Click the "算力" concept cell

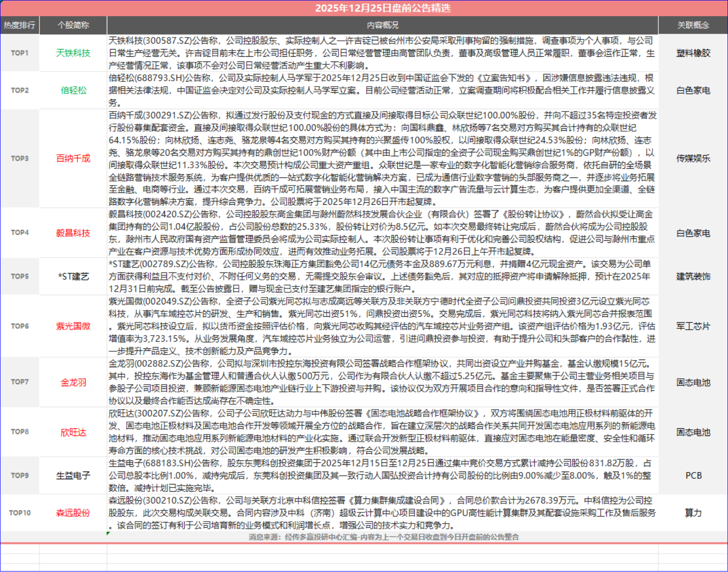pyautogui.click(x=693, y=513)
